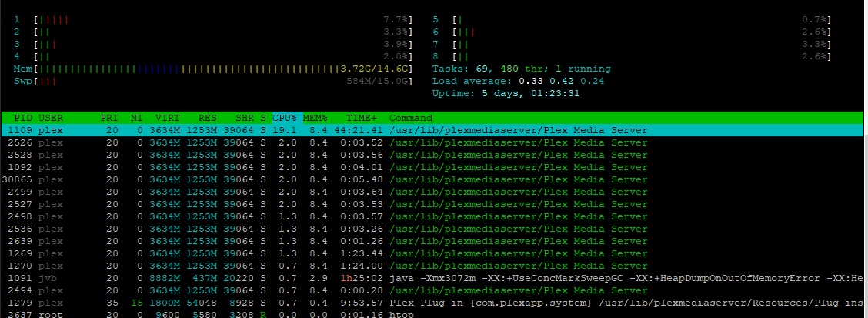868x318 pixels.
Task: Click the Load average 0.33 value
Action: 531,81
